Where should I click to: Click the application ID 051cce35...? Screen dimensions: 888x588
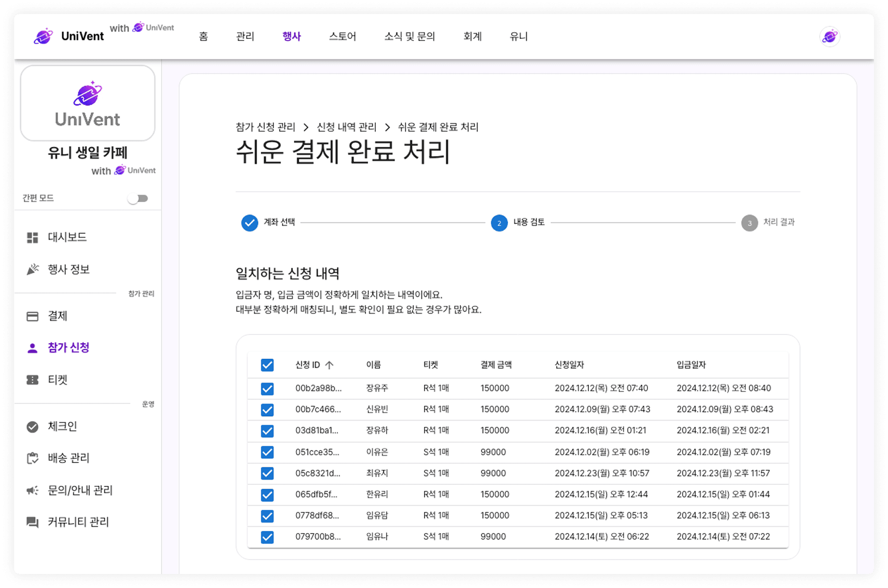(317, 452)
